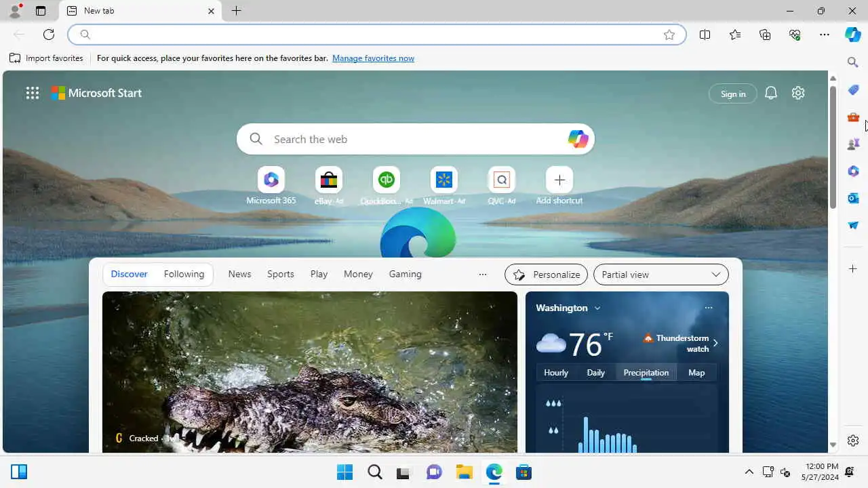Open the profile icon in title bar

click(x=14, y=11)
